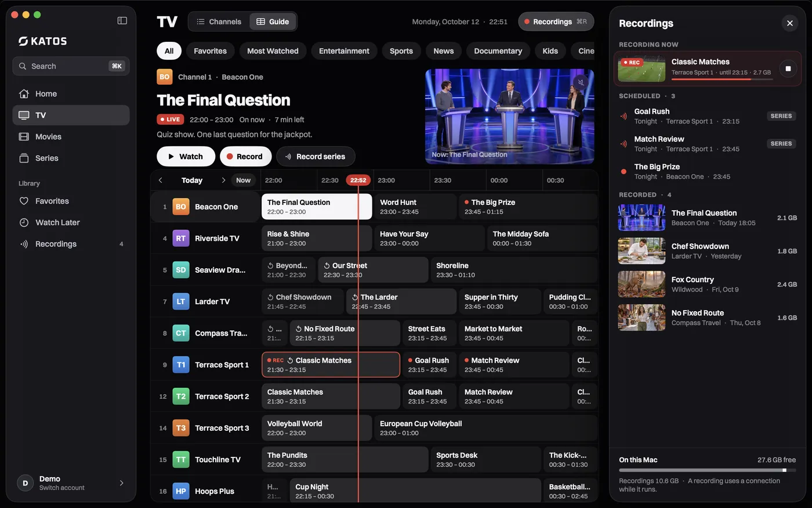Click the Terrace Sport 1 channel logo
The width and height of the screenshot is (812, 508).
pyautogui.click(x=181, y=365)
